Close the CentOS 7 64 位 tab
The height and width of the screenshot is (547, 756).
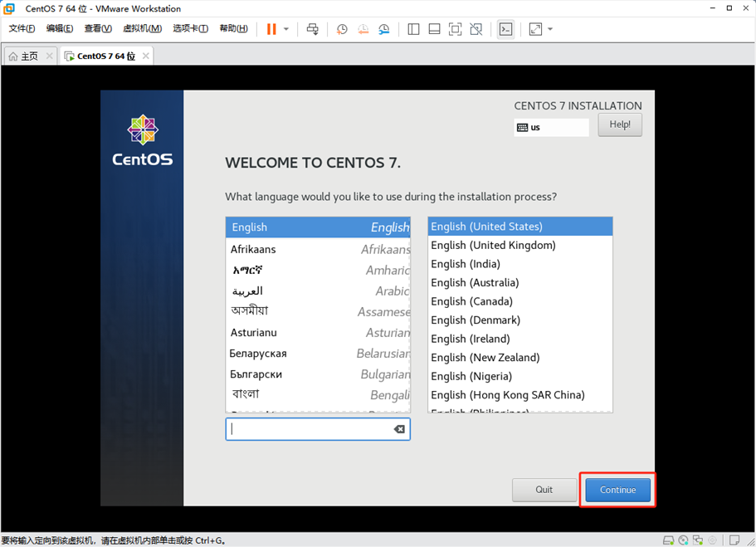pyautogui.click(x=145, y=56)
